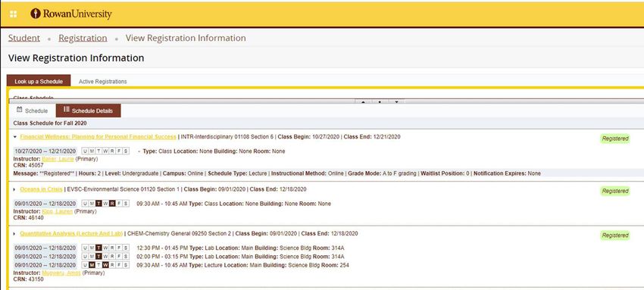Go to Student breadcrumb link
Image resolution: width=644 pixels, height=290 pixels.
23,38
